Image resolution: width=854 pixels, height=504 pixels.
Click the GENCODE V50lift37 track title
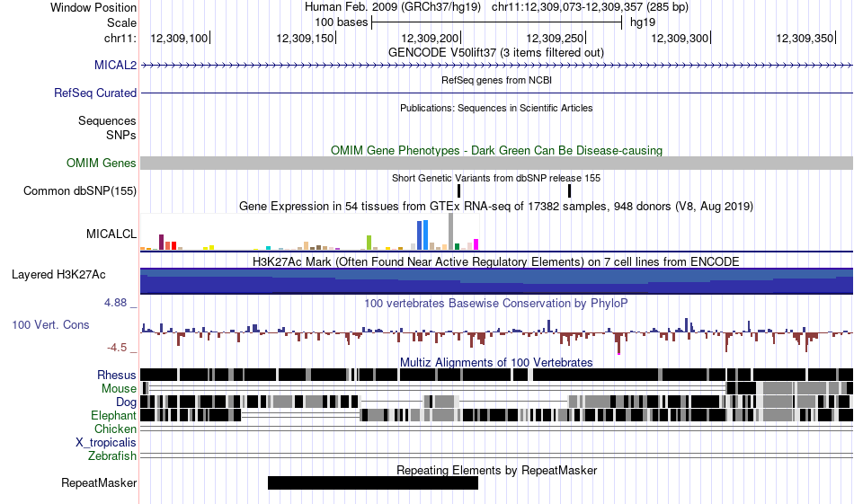[x=496, y=53]
